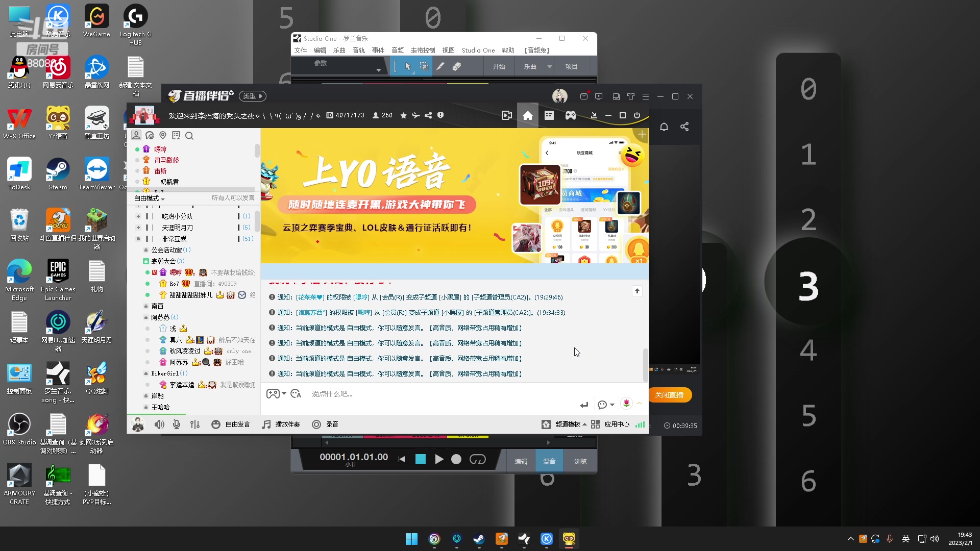Open the notification bell in 直播伴侣
Screen dimensions: 980x551
tap(664, 126)
